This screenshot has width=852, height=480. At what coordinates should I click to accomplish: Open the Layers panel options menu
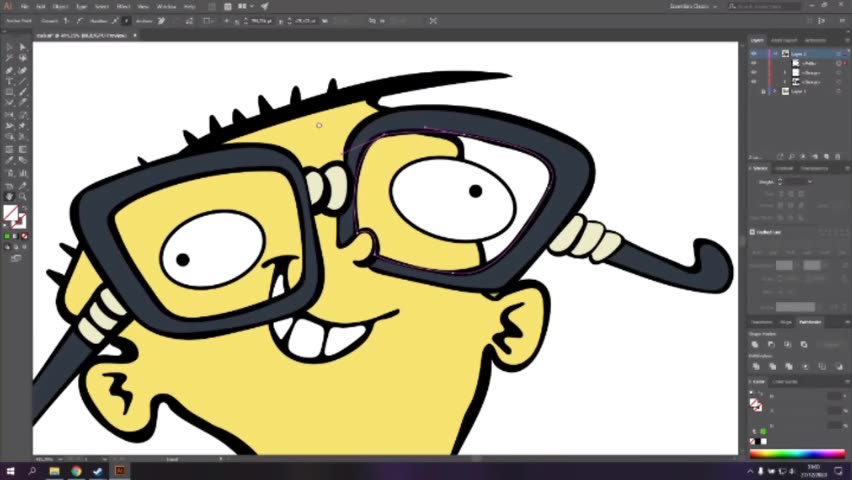(847, 40)
